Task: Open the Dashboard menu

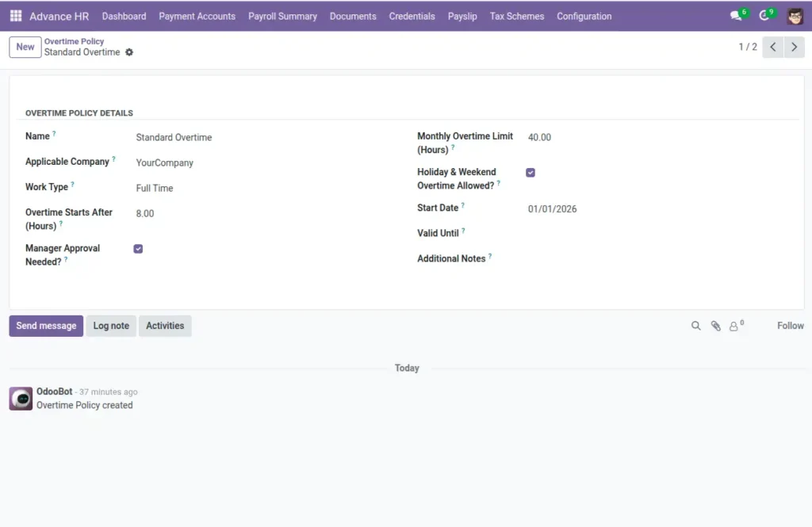Action: pos(124,16)
